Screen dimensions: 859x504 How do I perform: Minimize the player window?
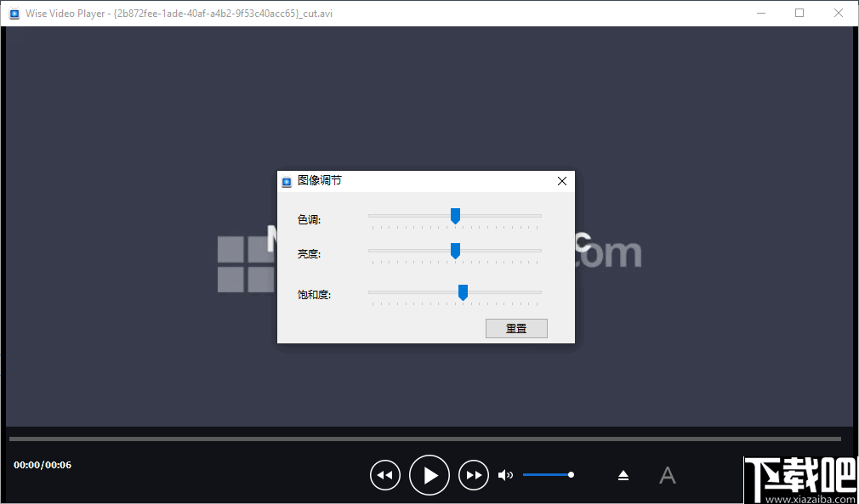(x=760, y=13)
